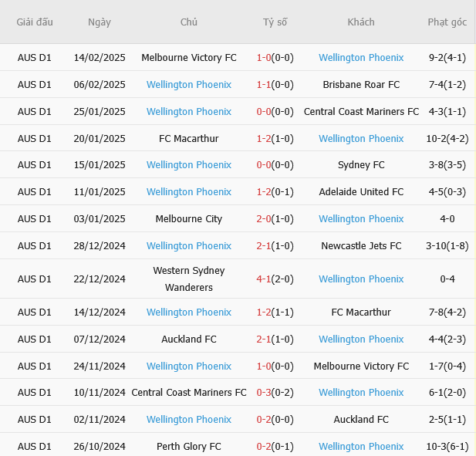Click the 'Giải đấu' column header
This screenshot has height=456, width=476.
tap(35, 22)
